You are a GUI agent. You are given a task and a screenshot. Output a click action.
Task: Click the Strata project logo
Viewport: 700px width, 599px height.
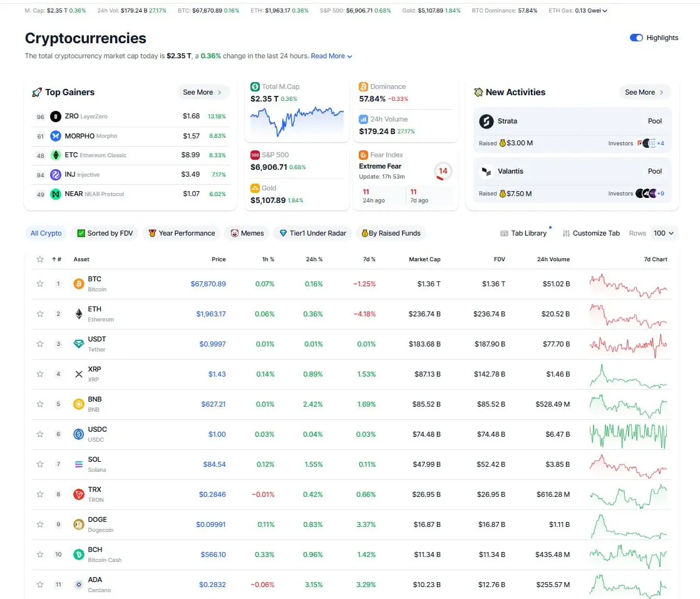[x=486, y=121]
